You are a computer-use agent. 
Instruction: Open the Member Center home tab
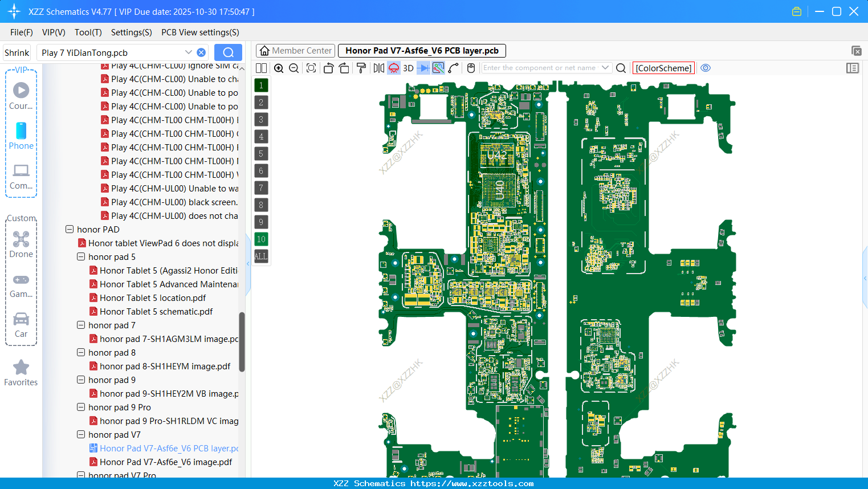coord(296,51)
